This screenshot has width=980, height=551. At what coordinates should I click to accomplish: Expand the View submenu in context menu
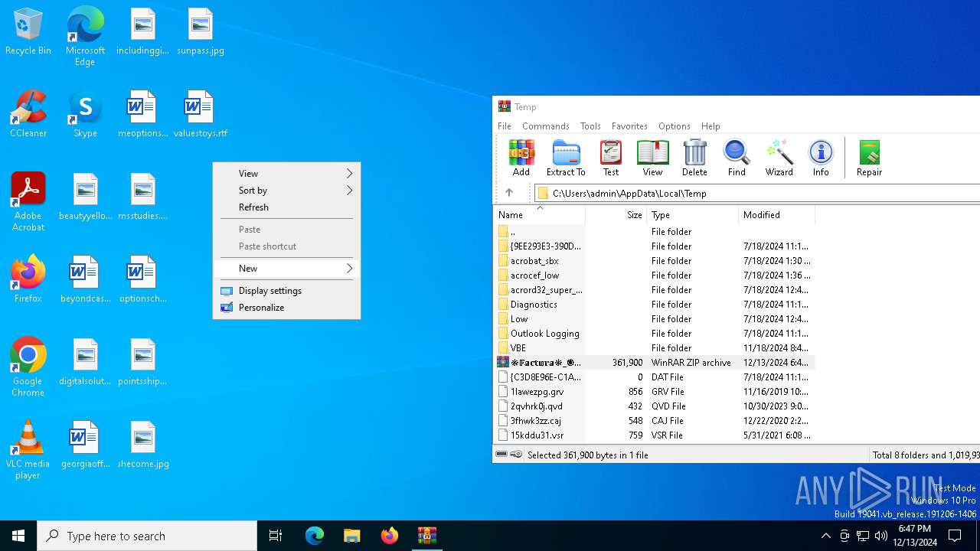pyautogui.click(x=286, y=174)
